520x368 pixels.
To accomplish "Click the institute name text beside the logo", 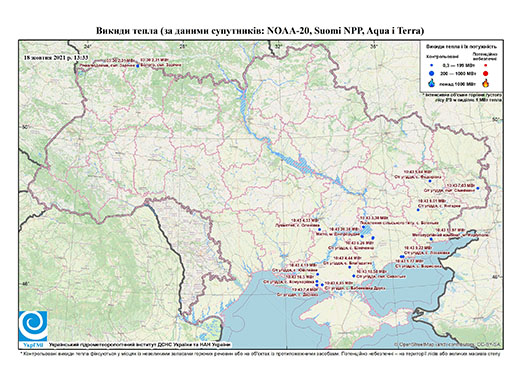I will pos(140,345).
